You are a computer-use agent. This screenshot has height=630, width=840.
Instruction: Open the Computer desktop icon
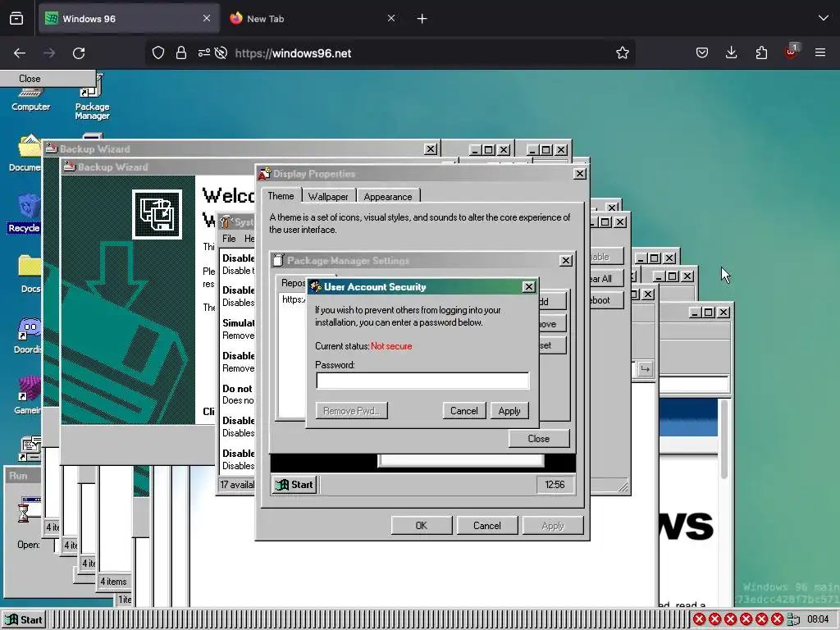click(x=30, y=97)
